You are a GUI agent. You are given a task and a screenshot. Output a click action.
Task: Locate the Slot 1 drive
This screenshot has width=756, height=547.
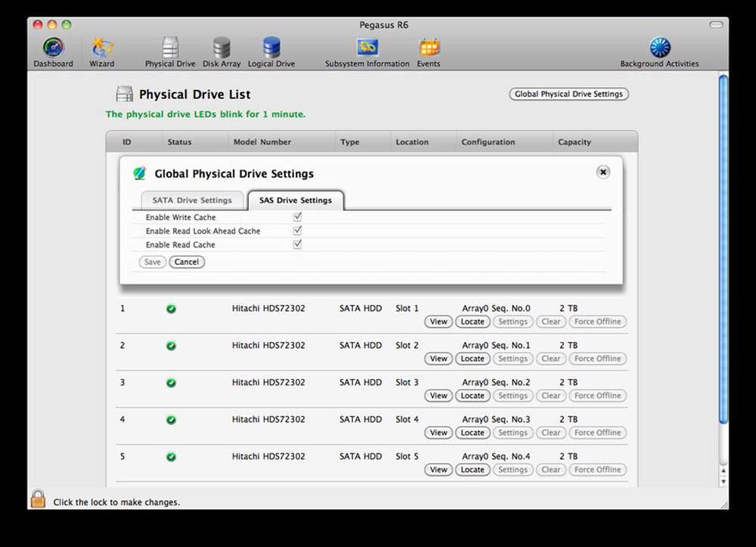(x=472, y=322)
